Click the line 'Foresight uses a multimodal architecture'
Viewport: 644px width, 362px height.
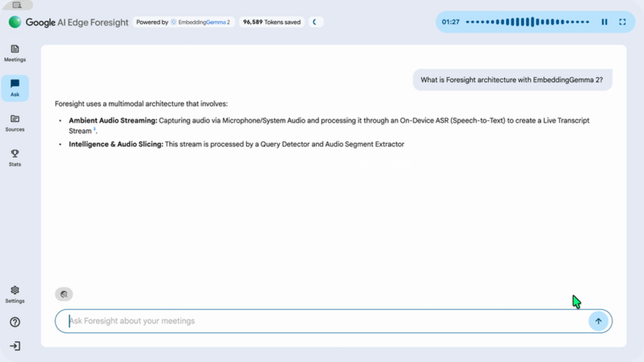pos(141,104)
